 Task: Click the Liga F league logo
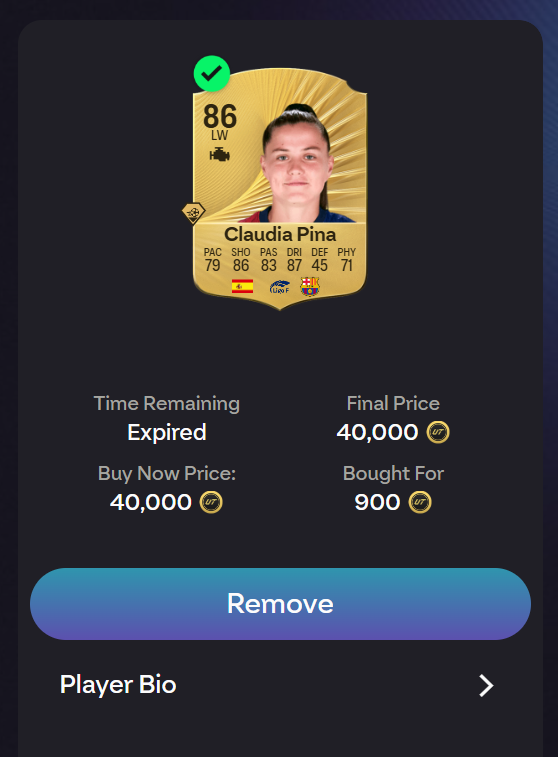(x=279, y=287)
